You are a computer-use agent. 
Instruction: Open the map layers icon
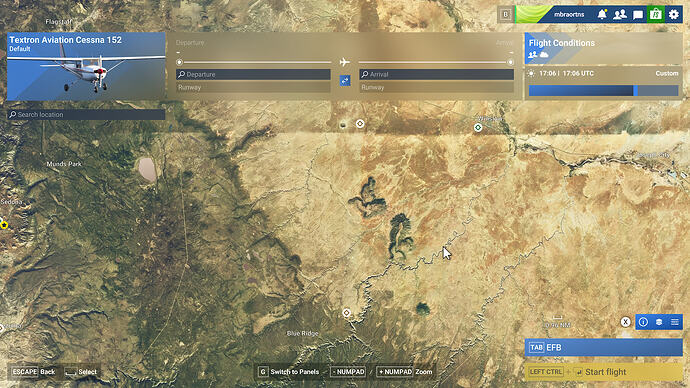pyautogui.click(x=659, y=322)
